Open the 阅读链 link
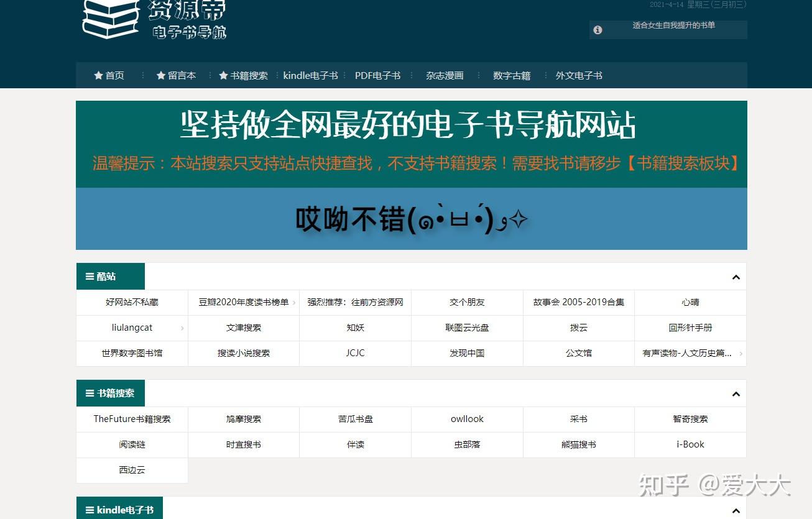The image size is (812, 519). point(132,444)
